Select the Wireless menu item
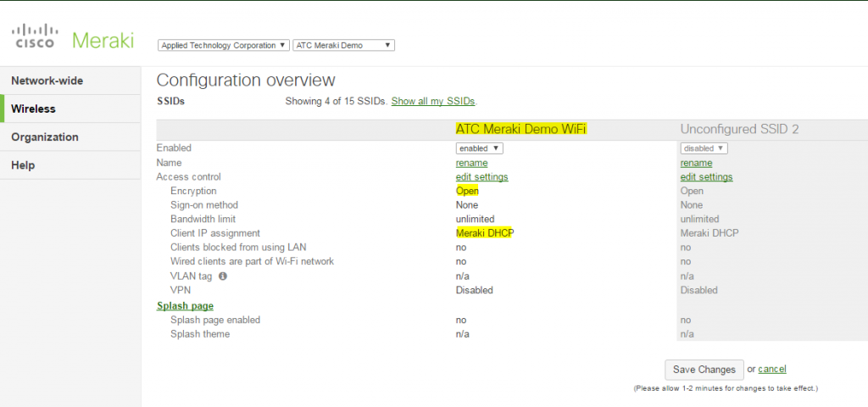The width and height of the screenshot is (868, 407). tap(70, 109)
